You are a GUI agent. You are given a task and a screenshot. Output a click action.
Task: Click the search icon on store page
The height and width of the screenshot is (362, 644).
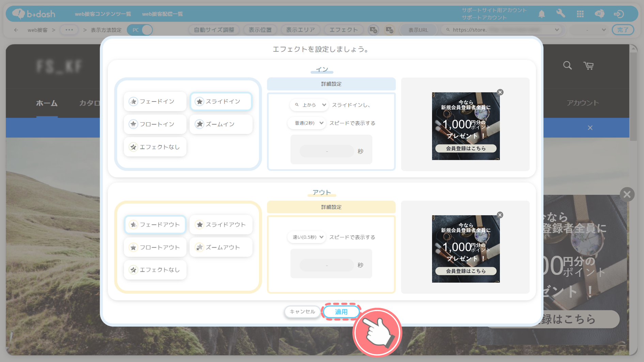[x=567, y=65]
